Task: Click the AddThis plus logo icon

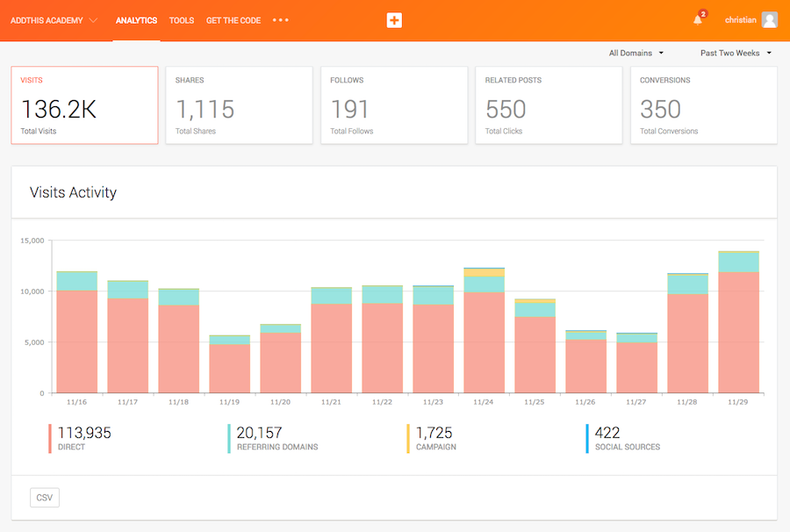Action: pyautogui.click(x=394, y=20)
